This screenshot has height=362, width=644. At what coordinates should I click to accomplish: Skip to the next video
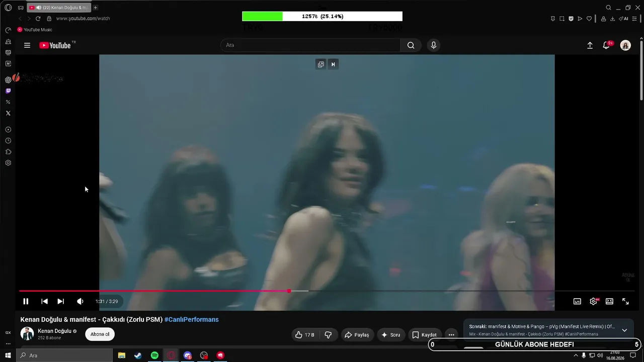click(x=60, y=301)
